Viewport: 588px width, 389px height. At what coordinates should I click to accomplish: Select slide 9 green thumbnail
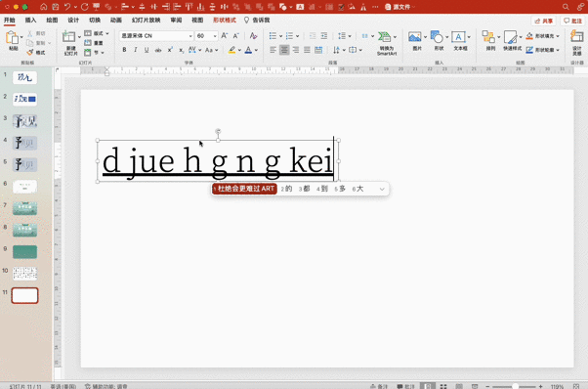tap(24, 252)
